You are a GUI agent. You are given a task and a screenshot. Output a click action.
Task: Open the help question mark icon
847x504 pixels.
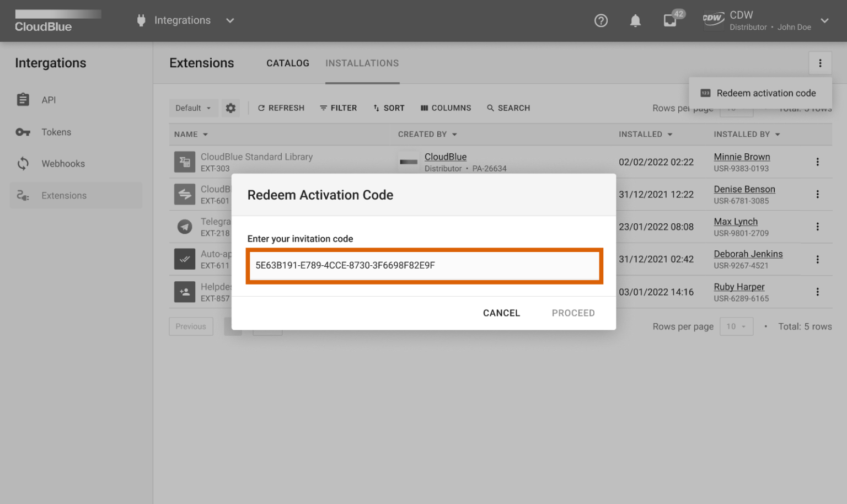point(601,20)
